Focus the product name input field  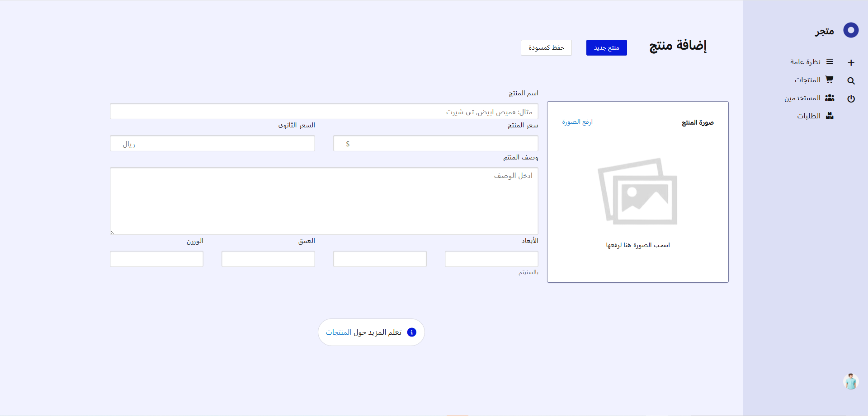click(324, 112)
